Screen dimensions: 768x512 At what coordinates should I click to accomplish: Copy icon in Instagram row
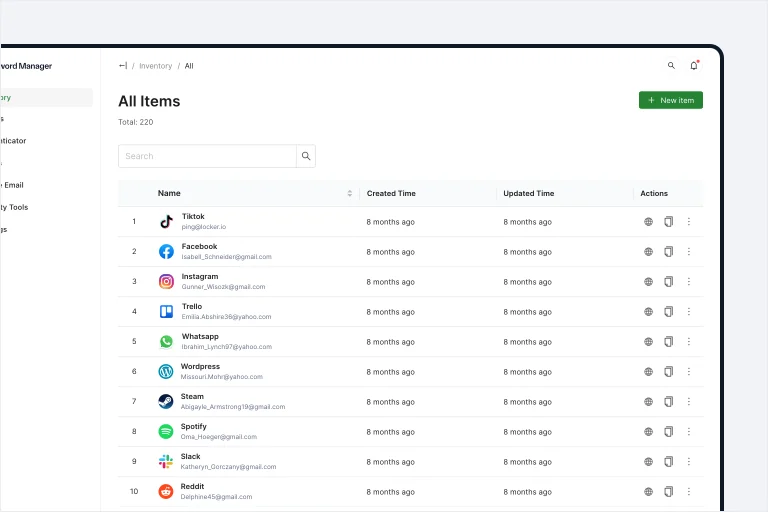coord(669,282)
